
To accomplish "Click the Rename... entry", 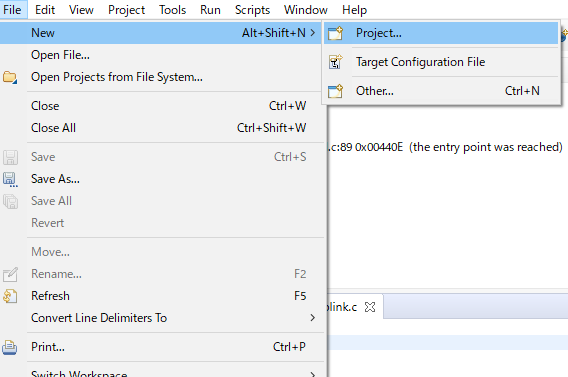I will pos(160,274).
